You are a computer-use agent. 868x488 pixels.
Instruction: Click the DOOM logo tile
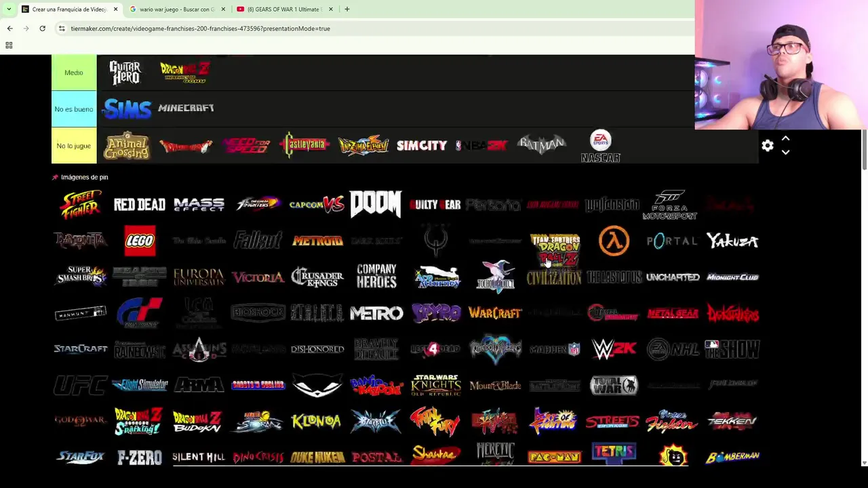(x=376, y=205)
